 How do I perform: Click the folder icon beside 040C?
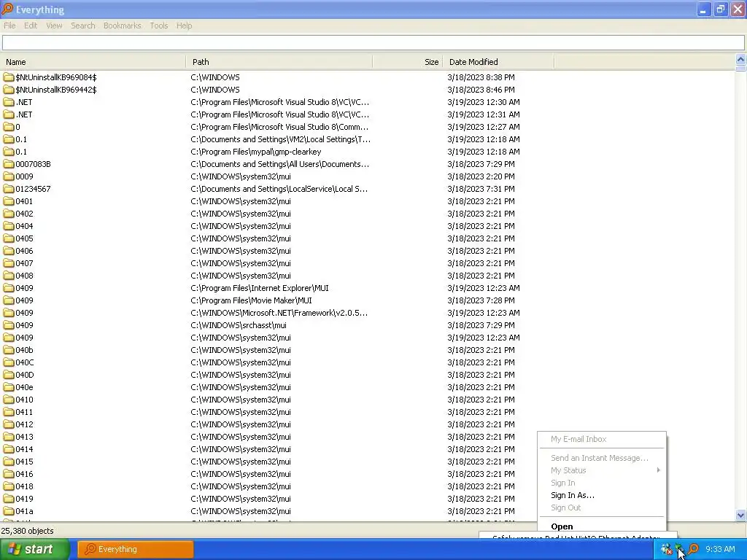click(x=9, y=362)
